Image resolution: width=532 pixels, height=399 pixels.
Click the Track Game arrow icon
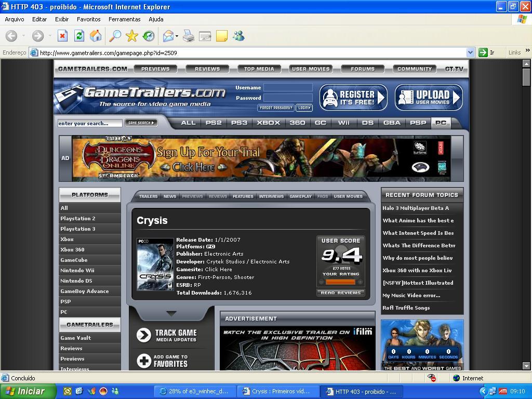point(144,335)
